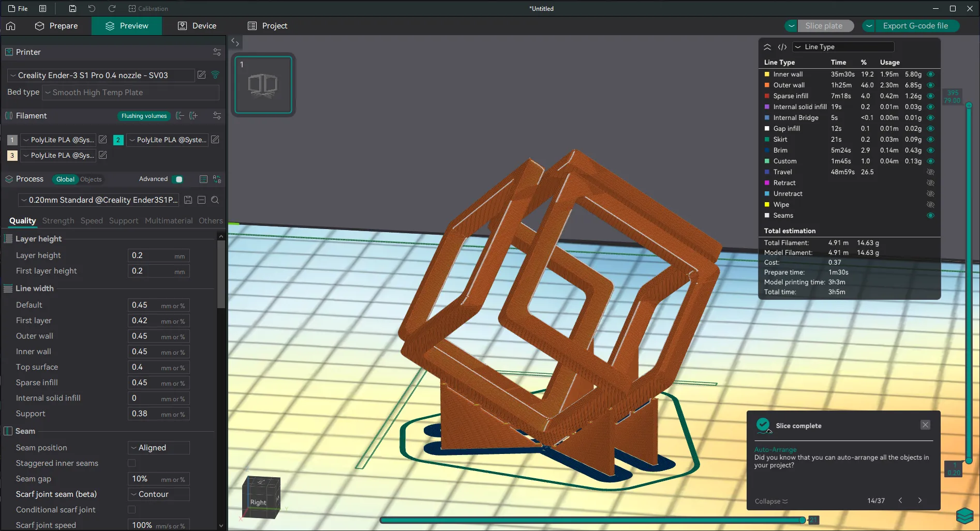
Task: Enable Conditional scarf joint checkbox
Action: tap(132, 510)
